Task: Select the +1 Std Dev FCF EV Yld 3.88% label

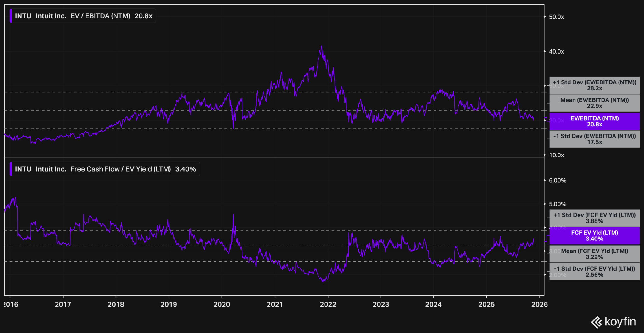Action: [594, 218]
